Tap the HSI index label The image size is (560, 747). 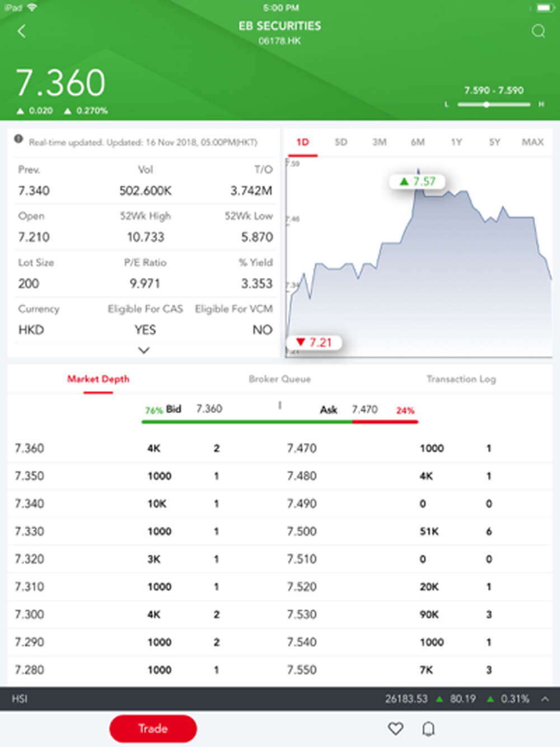click(x=20, y=699)
